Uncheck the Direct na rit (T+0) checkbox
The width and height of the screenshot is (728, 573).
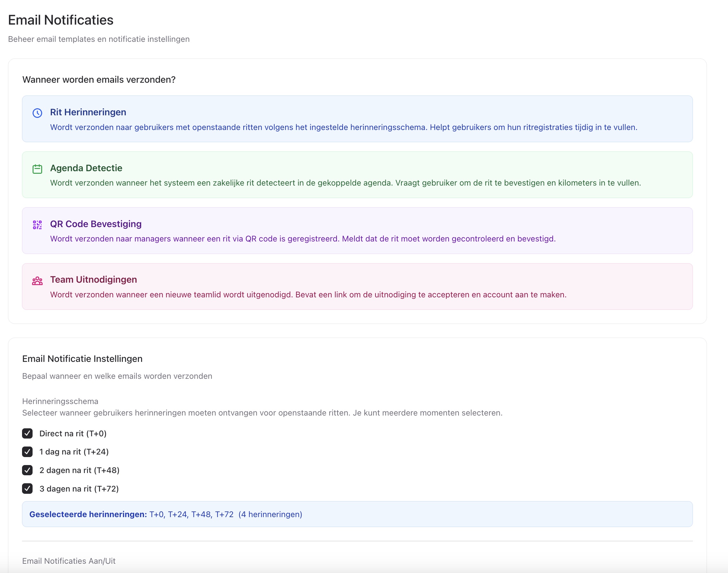[x=27, y=433]
